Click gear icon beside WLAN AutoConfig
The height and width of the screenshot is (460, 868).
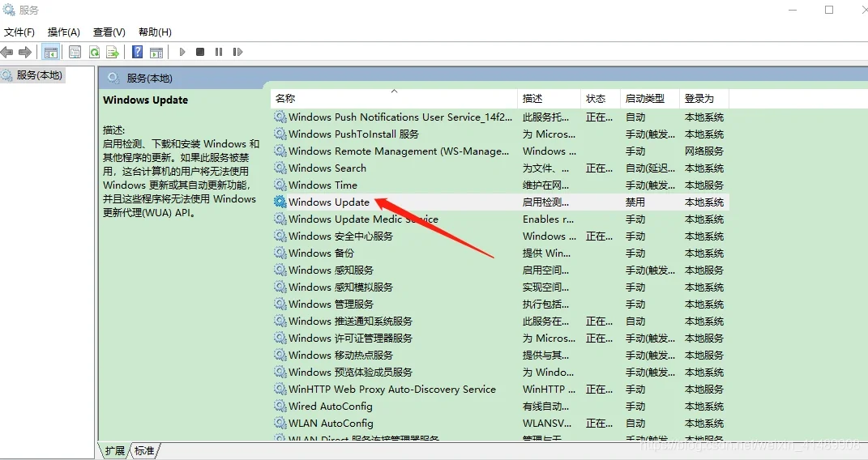(x=280, y=424)
